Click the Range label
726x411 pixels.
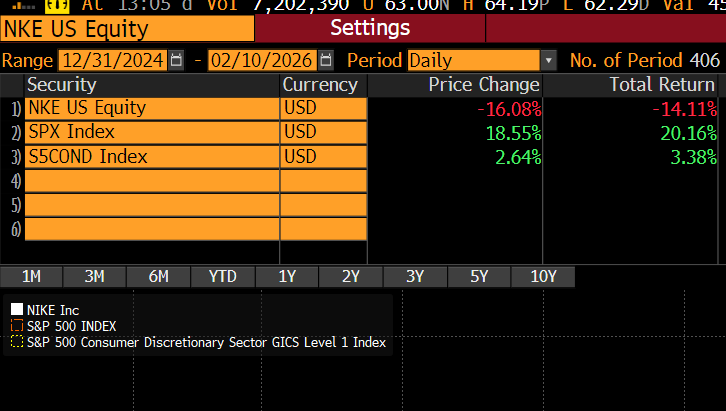click(27, 61)
